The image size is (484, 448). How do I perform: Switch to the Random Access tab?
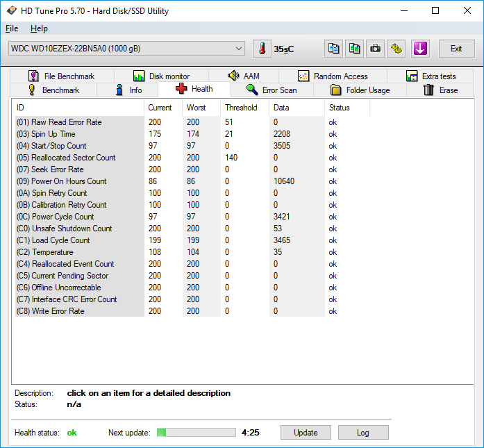coord(333,76)
